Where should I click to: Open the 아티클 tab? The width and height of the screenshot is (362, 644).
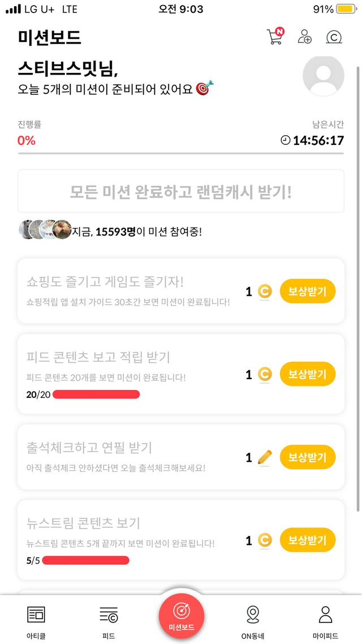[x=36, y=620]
